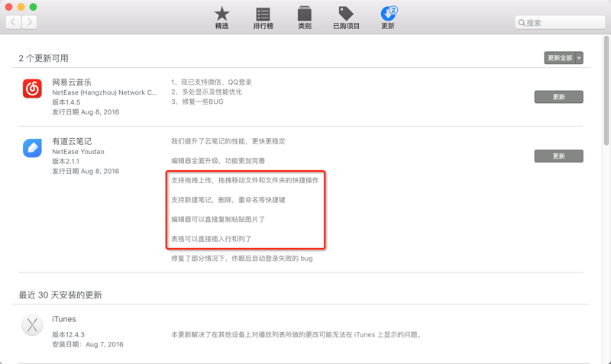
Task: Click the vertical scrollbar thumb
Action: 606,90
